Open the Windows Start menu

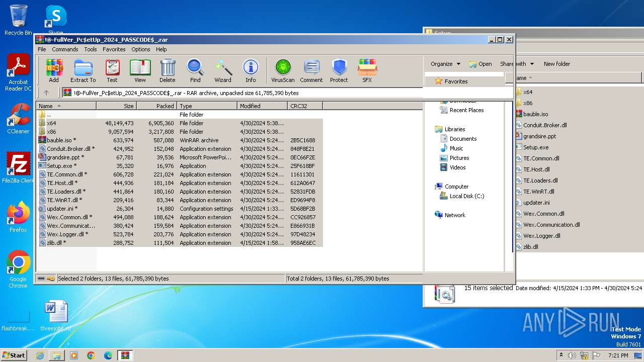(14, 355)
